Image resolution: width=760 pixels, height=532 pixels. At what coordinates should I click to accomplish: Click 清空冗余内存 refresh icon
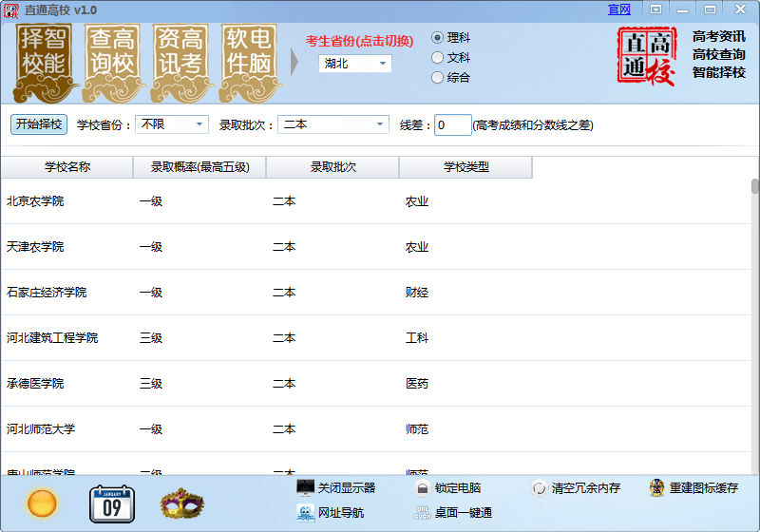pyautogui.click(x=540, y=487)
